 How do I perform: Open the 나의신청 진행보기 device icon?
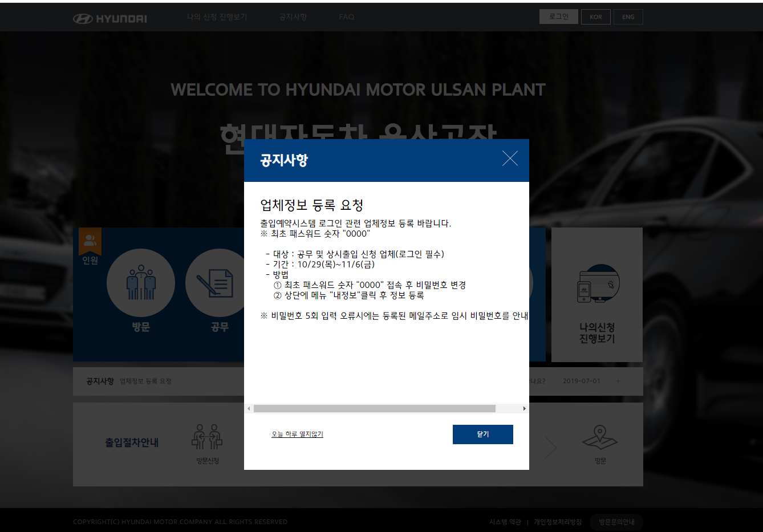[x=598, y=284]
